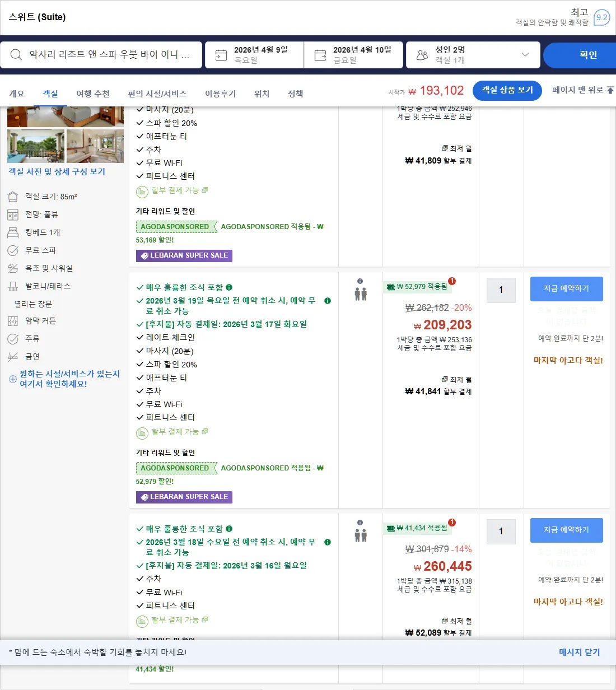Dismiss the notice with 메시지 닫기
The height and width of the screenshot is (690, 616).
(x=580, y=652)
